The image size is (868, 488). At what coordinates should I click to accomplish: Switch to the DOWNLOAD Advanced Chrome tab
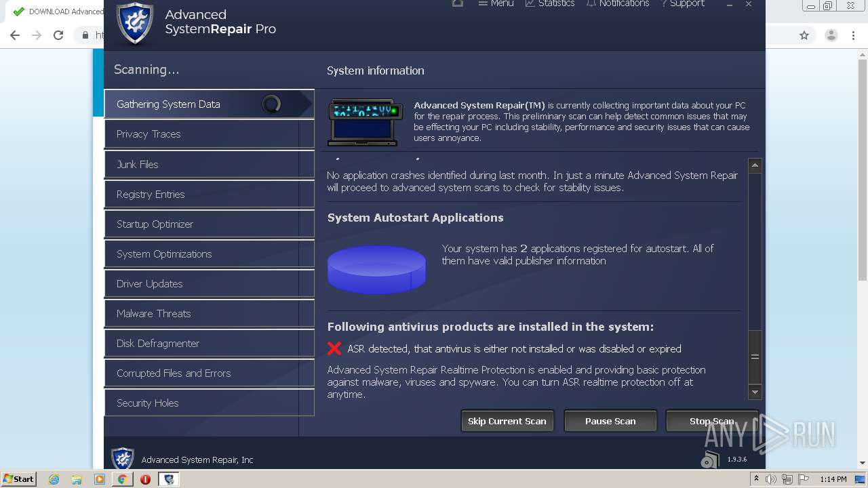pos(57,12)
